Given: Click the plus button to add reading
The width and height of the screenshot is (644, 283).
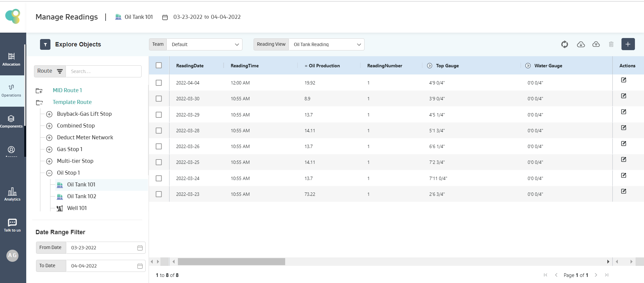Looking at the screenshot, I should (628, 44).
